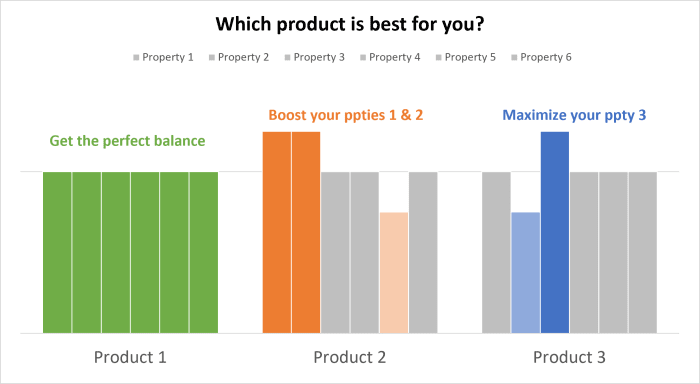This screenshot has height=384, width=700.
Task: Select 'Boost your ppties 1 & 2' annotation
Action: pyautogui.click(x=346, y=115)
